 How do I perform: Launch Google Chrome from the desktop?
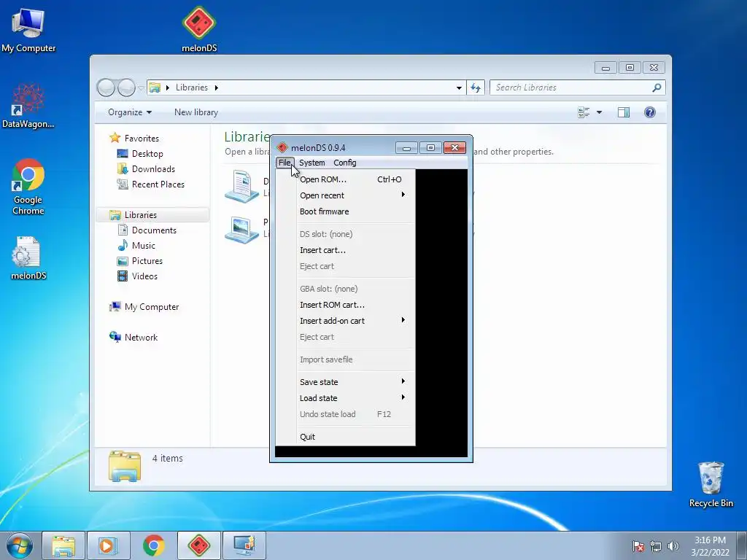28,187
